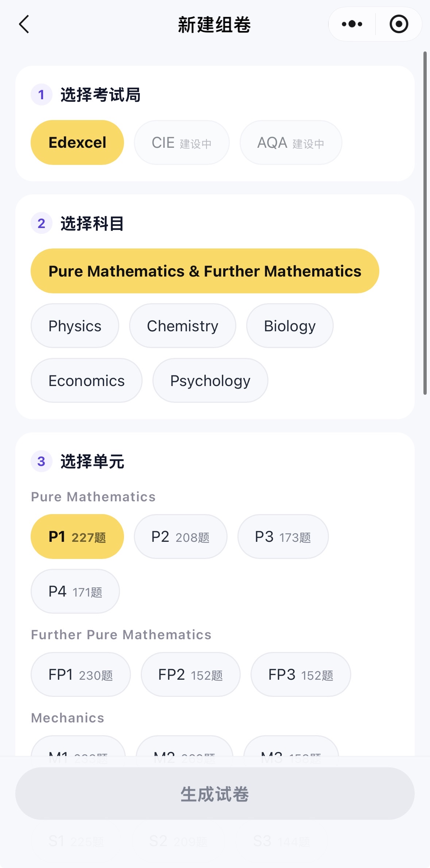Click the 生成试卷 generate paper button
The image size is (430, 868).
point(215,794)
